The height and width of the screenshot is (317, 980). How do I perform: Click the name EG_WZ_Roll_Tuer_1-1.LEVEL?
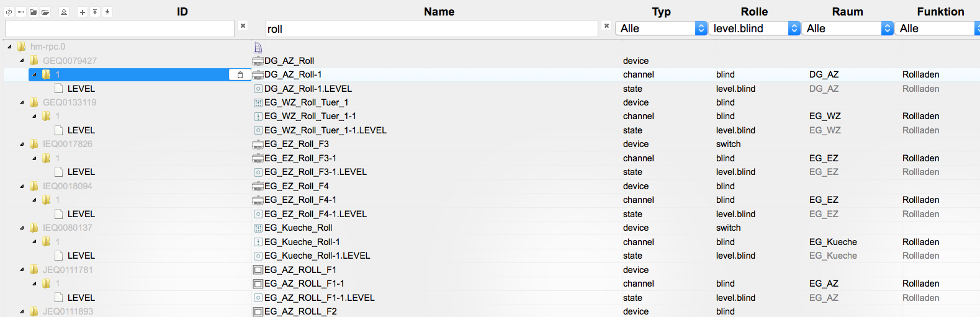point(325,130)
